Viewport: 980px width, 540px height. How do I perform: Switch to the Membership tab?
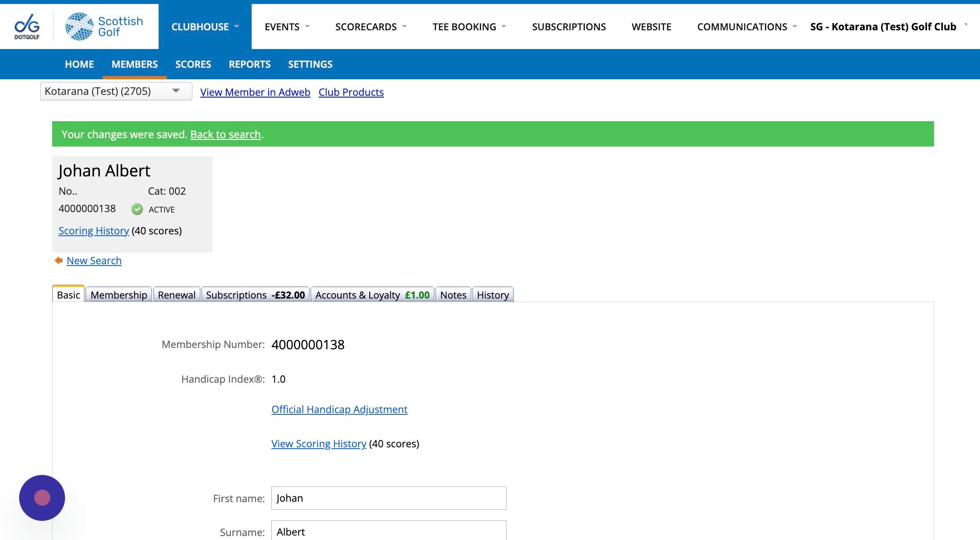[x=118, y=295]
